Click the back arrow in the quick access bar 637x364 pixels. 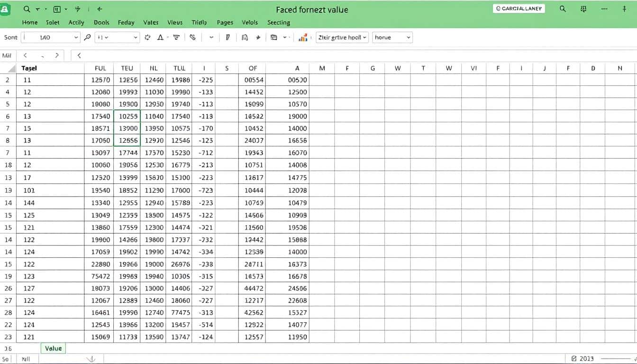coord(100,9)
